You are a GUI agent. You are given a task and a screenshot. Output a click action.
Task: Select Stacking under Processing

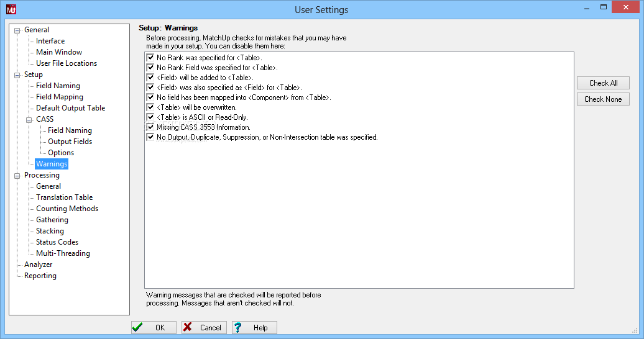50,231
